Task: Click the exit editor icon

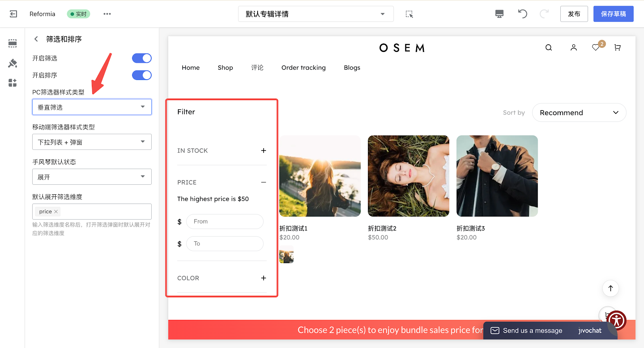Action: (13, 14)
